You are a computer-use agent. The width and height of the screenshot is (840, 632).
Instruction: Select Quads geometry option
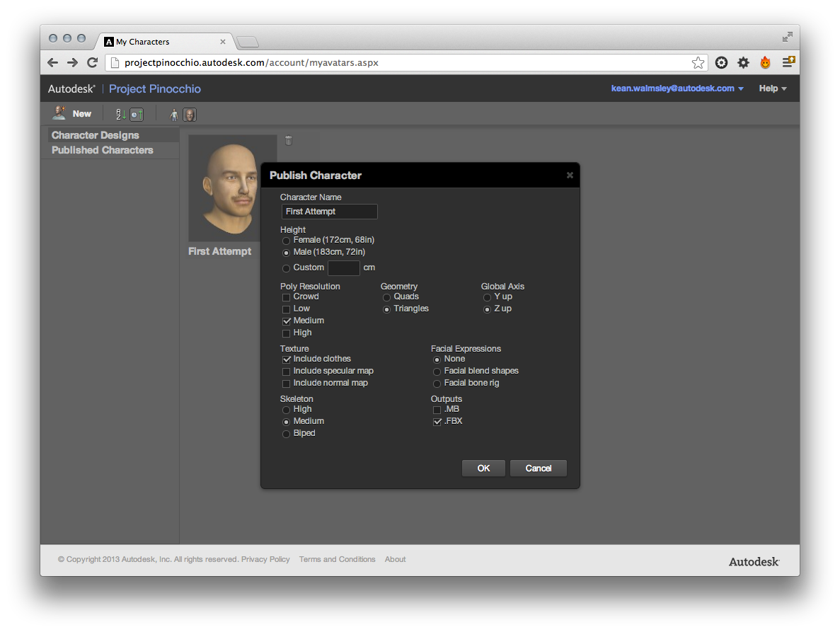(x=387, y=297)
